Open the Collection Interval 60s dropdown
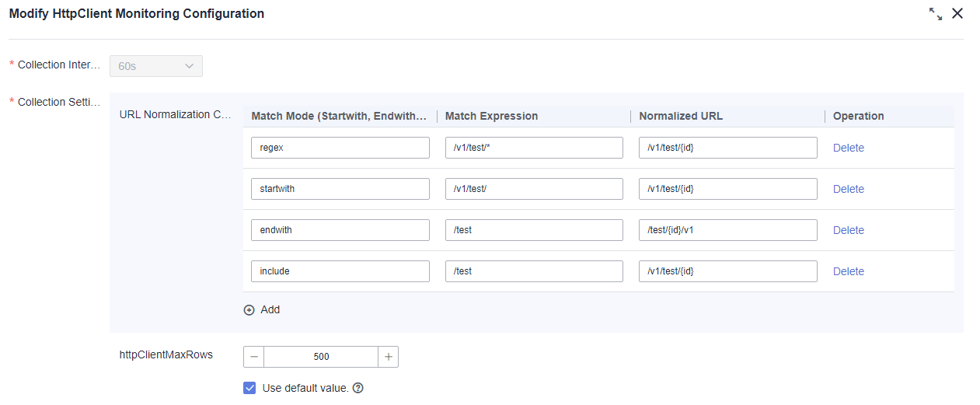The image size is (980, 405). [156, 66]
